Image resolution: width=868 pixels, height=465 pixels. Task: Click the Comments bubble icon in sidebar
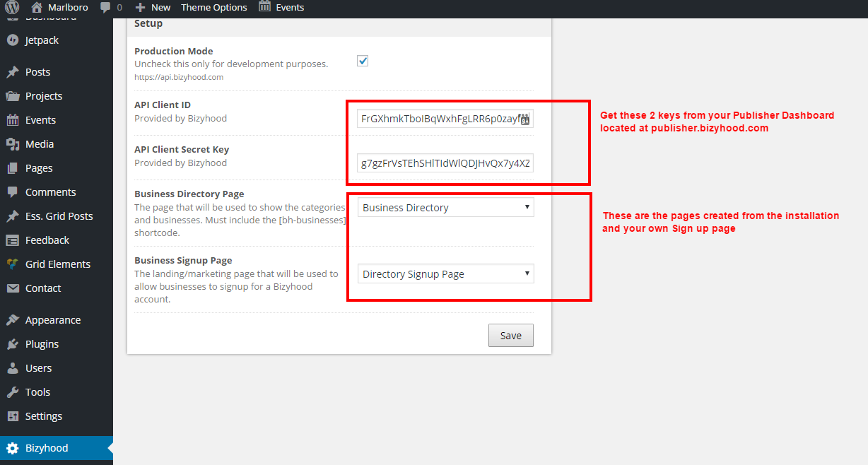[12, 192]
